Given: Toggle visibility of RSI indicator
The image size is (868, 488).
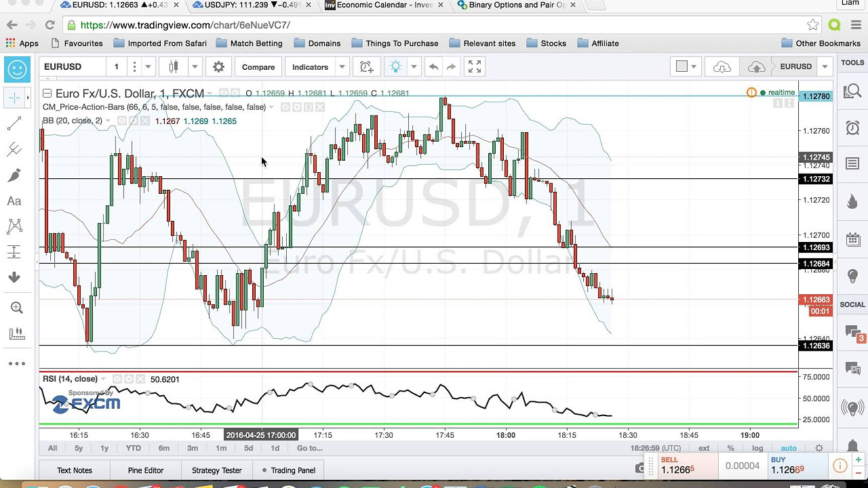Looking at the screenshot, I should [x=117, y=379].
